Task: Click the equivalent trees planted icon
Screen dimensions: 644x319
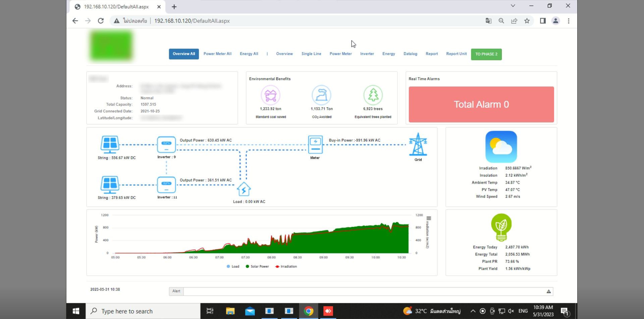Action: pyautogui.click(x=373, y=95)
